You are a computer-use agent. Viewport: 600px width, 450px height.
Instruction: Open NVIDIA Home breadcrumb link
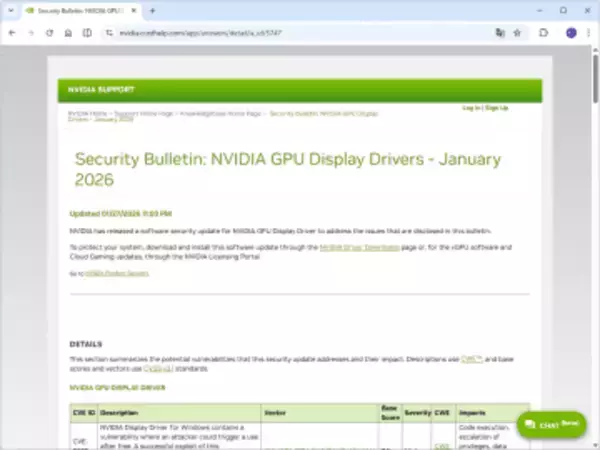(x=88, y=114)
